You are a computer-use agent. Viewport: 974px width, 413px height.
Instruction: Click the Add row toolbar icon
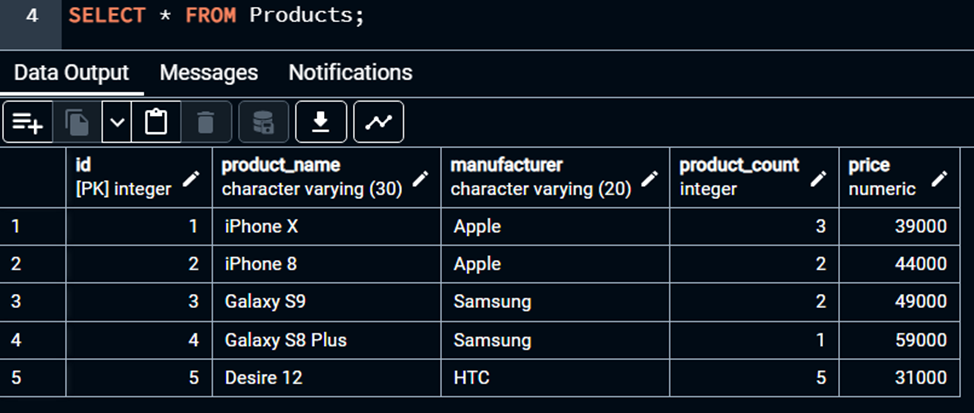pos(27,122)
